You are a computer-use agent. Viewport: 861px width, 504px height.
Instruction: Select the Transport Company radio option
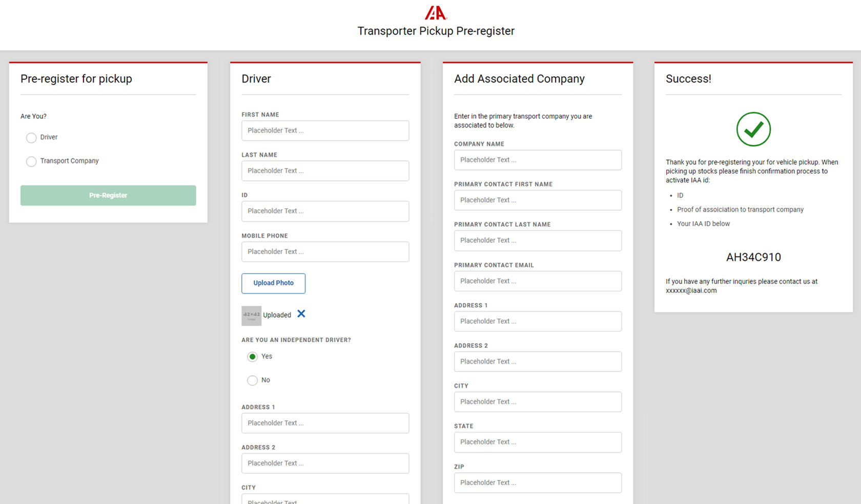tap(31, 161)
